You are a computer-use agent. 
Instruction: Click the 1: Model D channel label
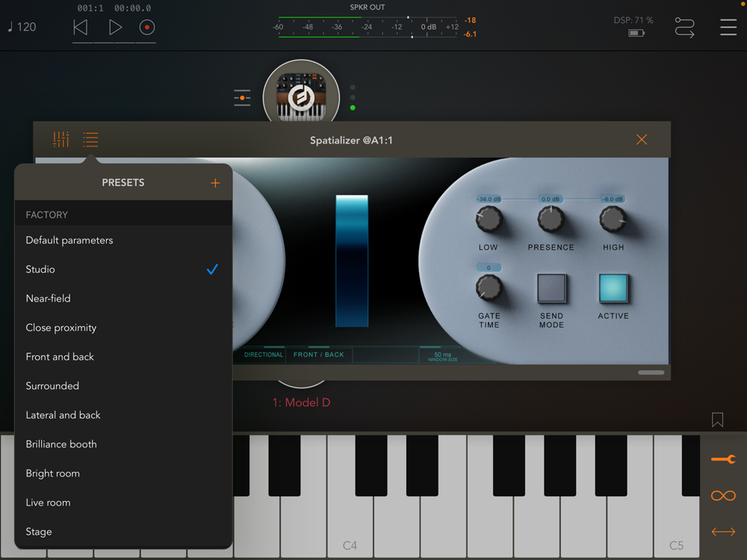click(301, 402)
